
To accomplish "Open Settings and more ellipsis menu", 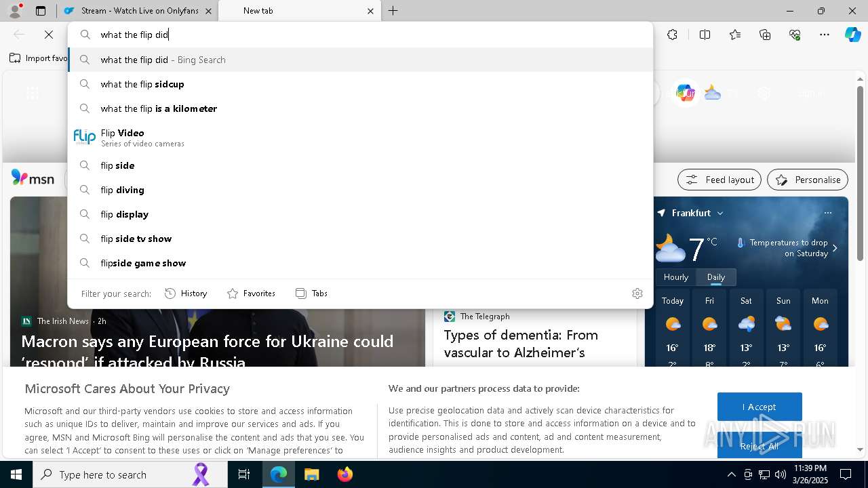I will [825, 35].
